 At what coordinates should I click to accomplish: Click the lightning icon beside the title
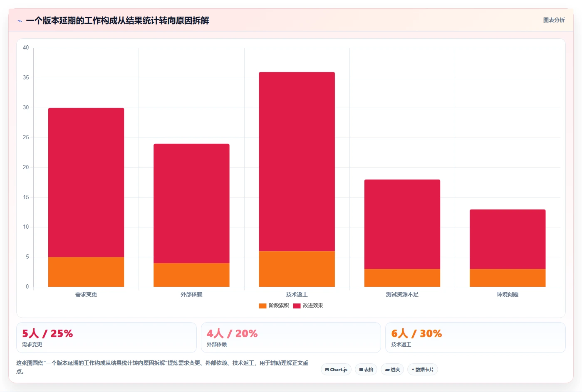[x=20, y=21]
